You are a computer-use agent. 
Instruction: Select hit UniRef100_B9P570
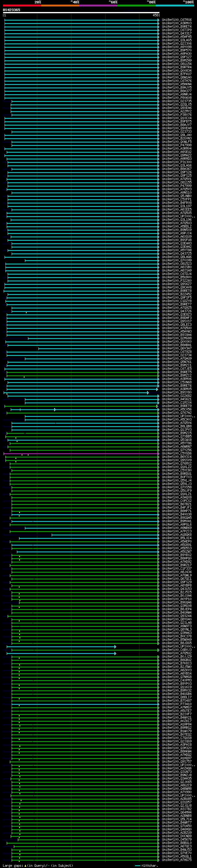pos(176,50)
